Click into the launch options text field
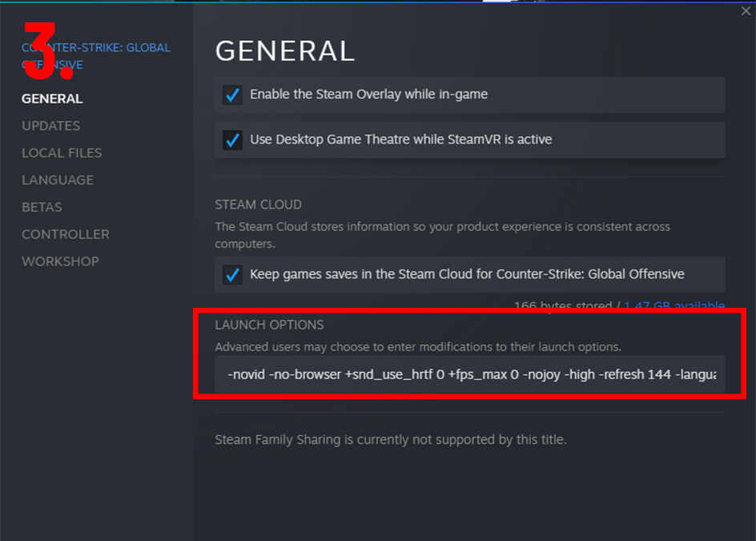The width and height of the screenshot is (756, 541). tap(469, 375)
